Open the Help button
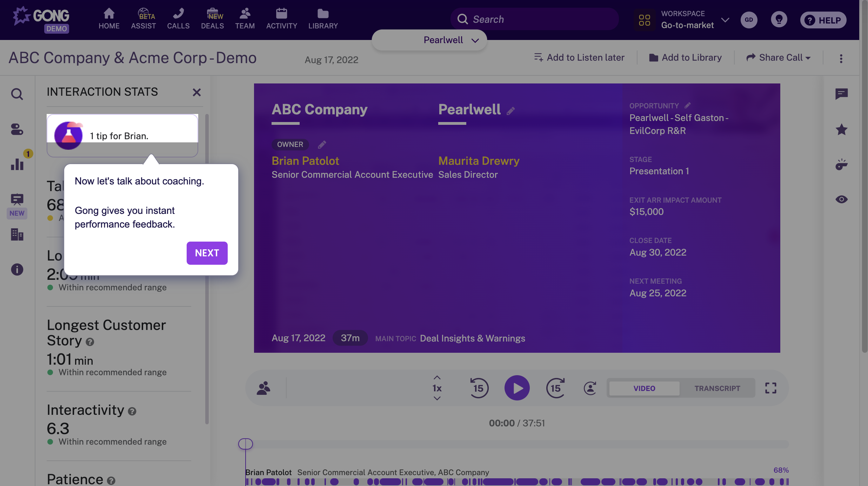This screenshot has height=486, width=868. pyautogui.click(x=823, y=20)
